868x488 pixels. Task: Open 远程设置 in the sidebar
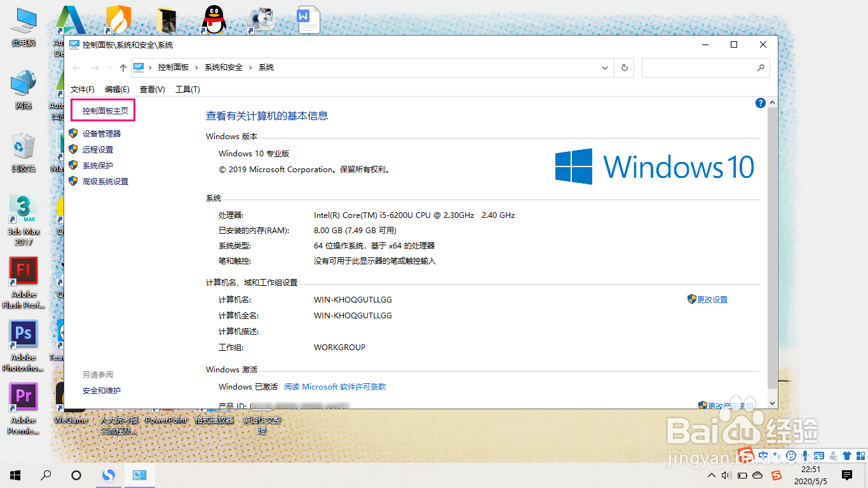98,149
